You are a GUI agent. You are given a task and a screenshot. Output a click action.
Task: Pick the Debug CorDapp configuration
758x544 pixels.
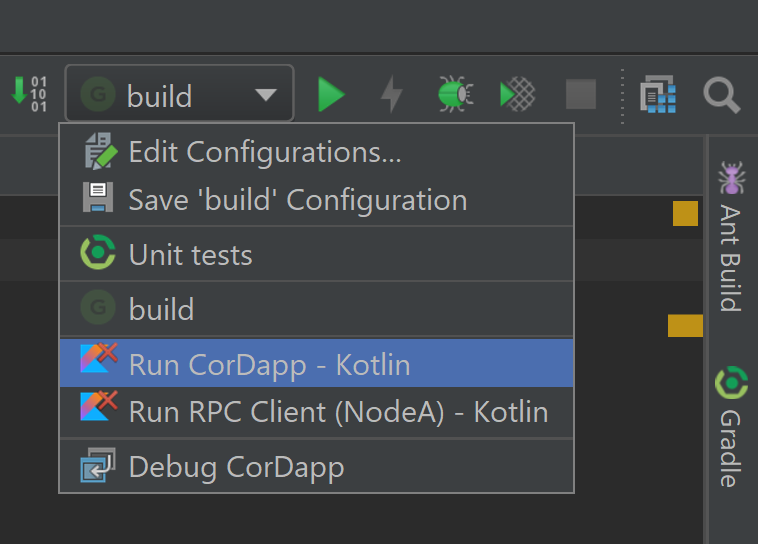pyautogui.click(x=317, y=466)
